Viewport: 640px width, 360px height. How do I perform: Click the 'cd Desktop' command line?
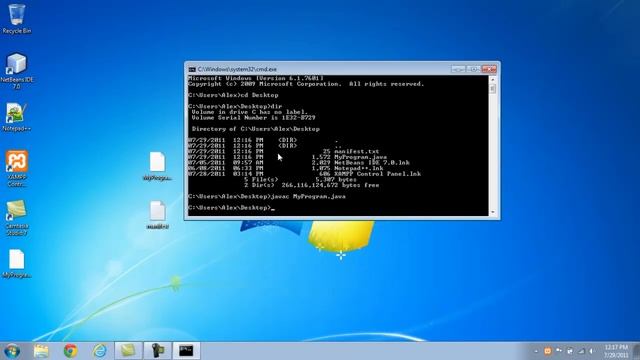233,95
